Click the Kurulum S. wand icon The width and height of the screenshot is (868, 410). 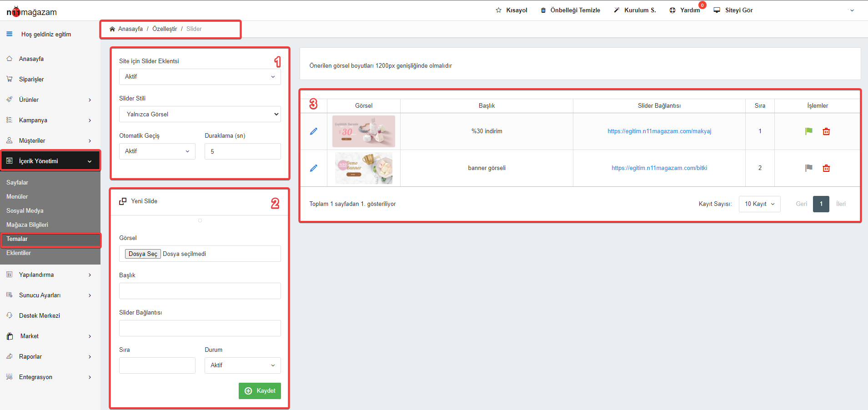[617, 10]
